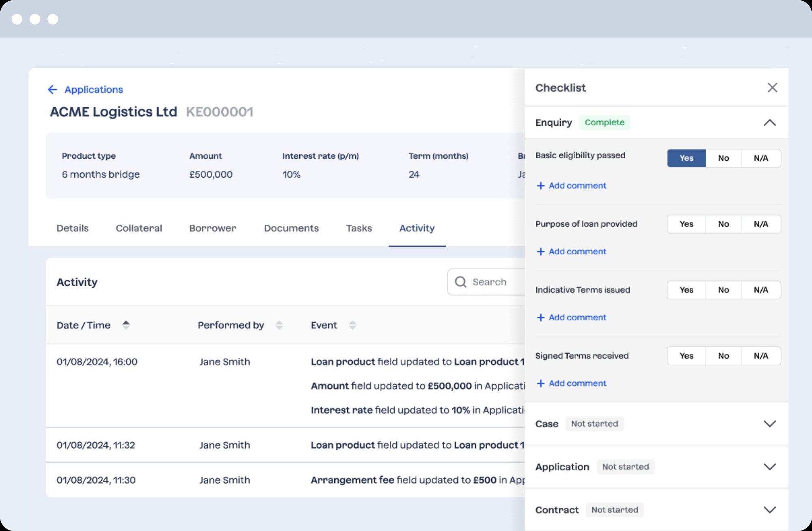Expand the Case section chevron

point(769,424)
